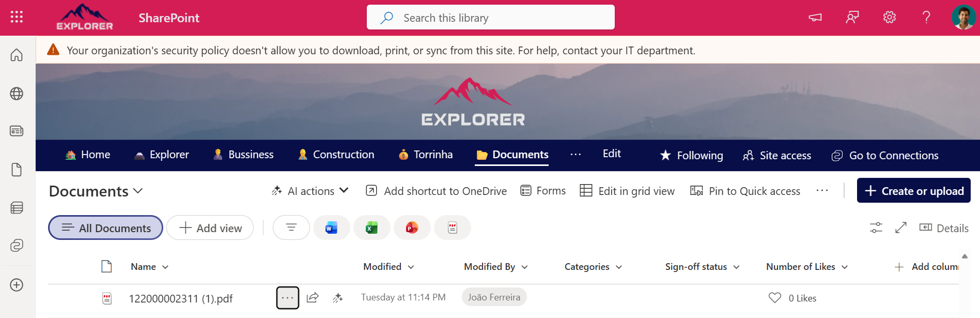
Task: Open Connections icon in left rail
Action: point(17,245)
